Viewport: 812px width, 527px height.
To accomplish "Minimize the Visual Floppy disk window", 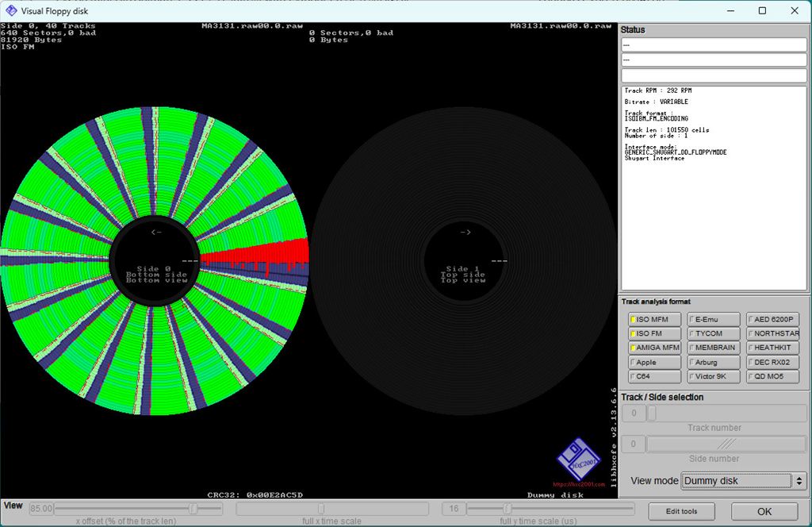I will click(730, 11).
